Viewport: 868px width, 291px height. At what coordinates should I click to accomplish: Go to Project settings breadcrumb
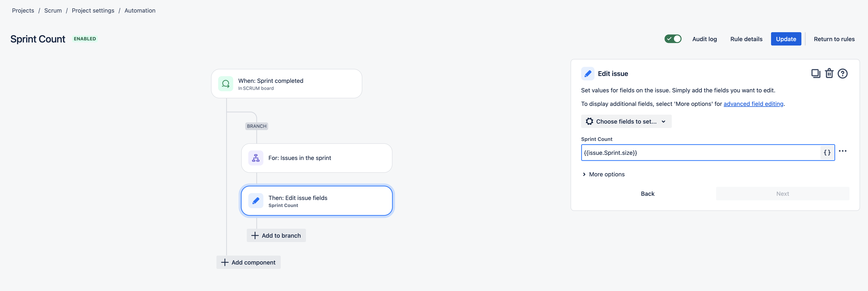[x=93, y=10]
